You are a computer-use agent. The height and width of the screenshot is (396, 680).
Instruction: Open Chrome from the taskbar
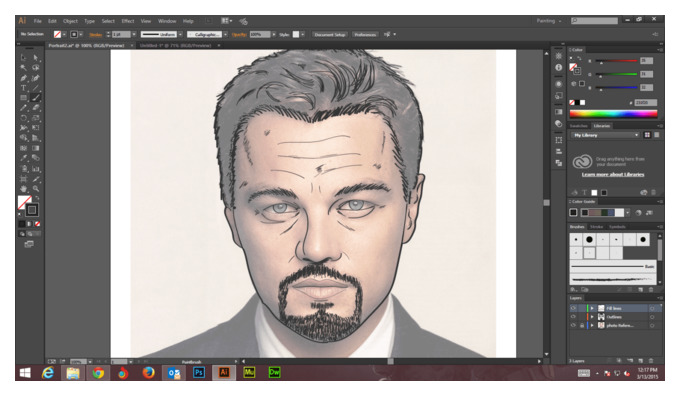coord(98,373)
